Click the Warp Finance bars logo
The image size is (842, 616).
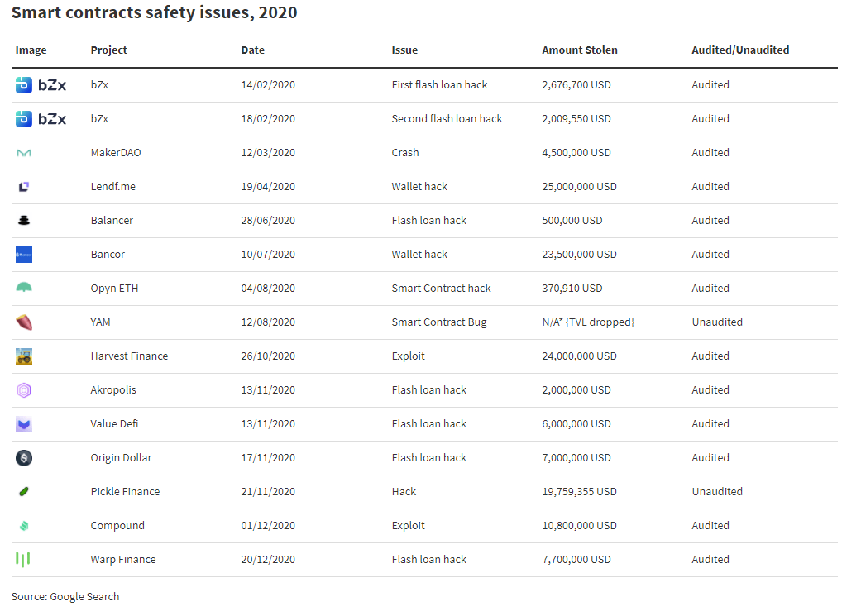point(22,559)
